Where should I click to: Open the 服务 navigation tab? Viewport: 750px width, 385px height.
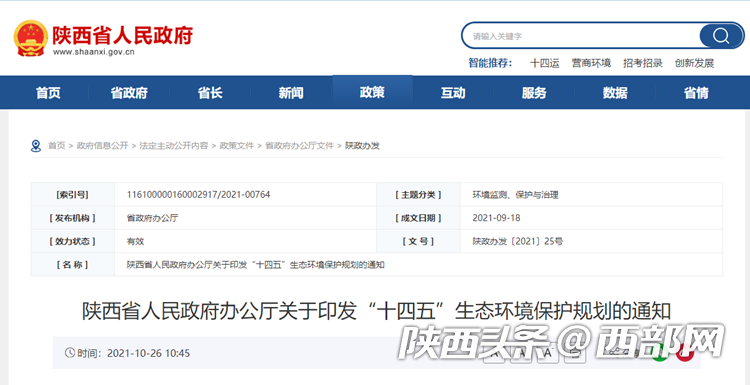[x=534, y=92]
